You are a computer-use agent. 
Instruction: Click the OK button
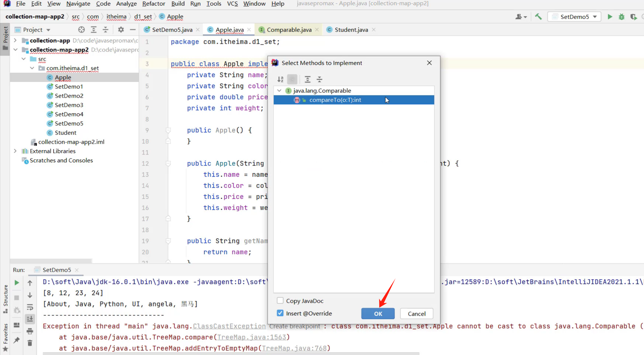click(378, 314)
